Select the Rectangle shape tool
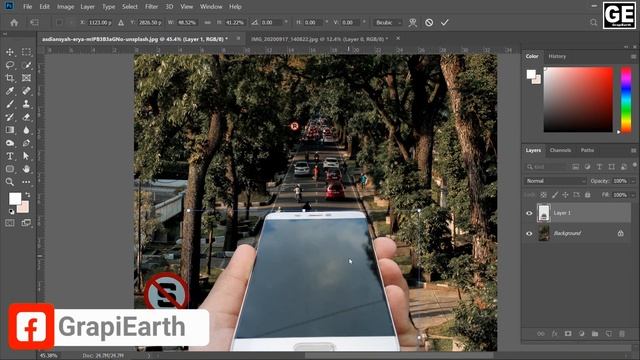The image size is (640, 360). point(10,169)
